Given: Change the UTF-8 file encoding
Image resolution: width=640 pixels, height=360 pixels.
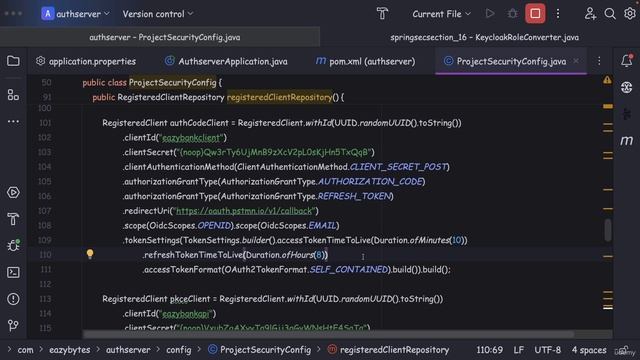Looking at the screenshot, I should pos(547,350).
